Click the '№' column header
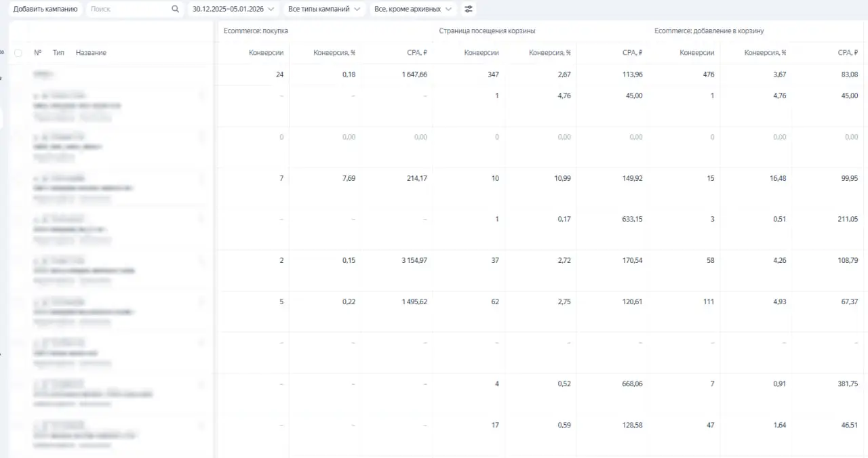 click(38, 53)
